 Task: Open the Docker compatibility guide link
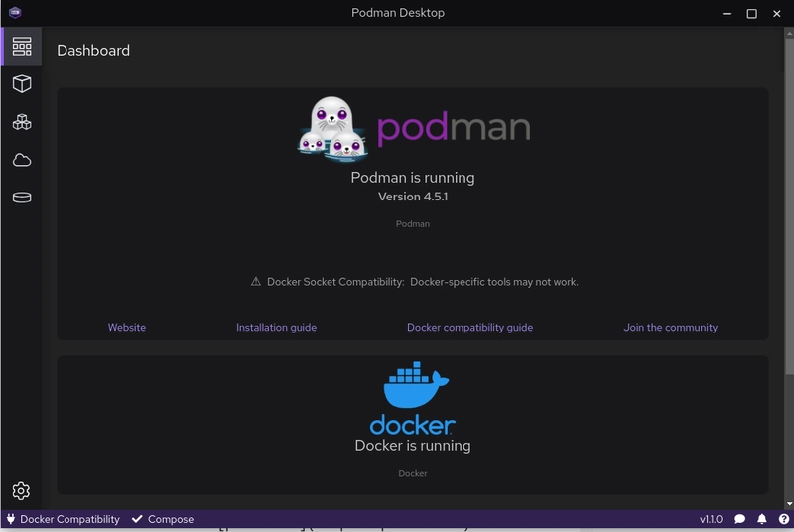(469, 327)
